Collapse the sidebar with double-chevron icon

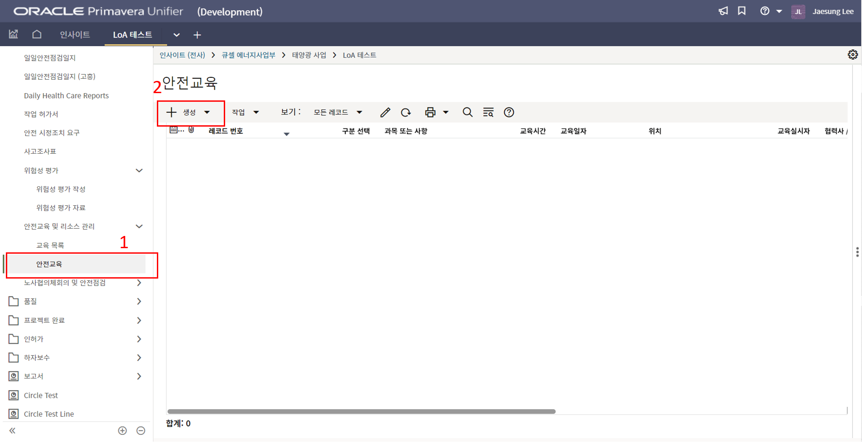[x=13, y=431]
